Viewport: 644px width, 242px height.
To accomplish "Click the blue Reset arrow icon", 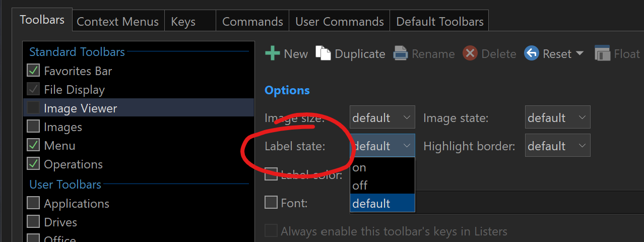I will tap(532, 53).
